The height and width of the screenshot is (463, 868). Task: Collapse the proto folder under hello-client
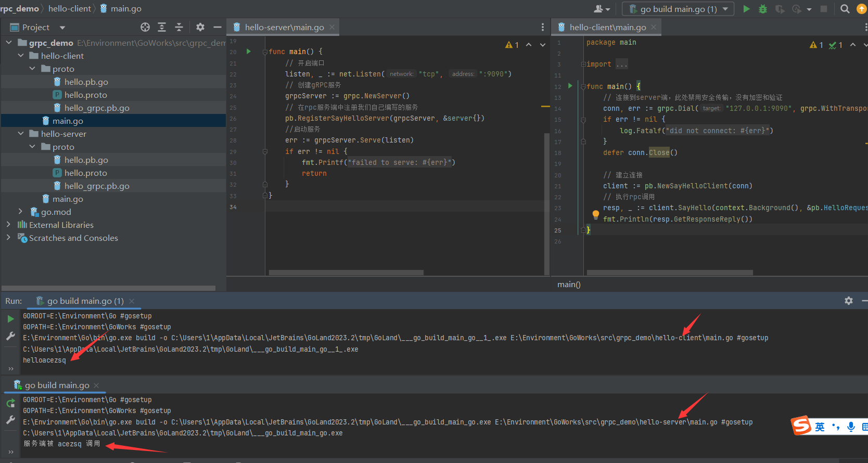32,69
